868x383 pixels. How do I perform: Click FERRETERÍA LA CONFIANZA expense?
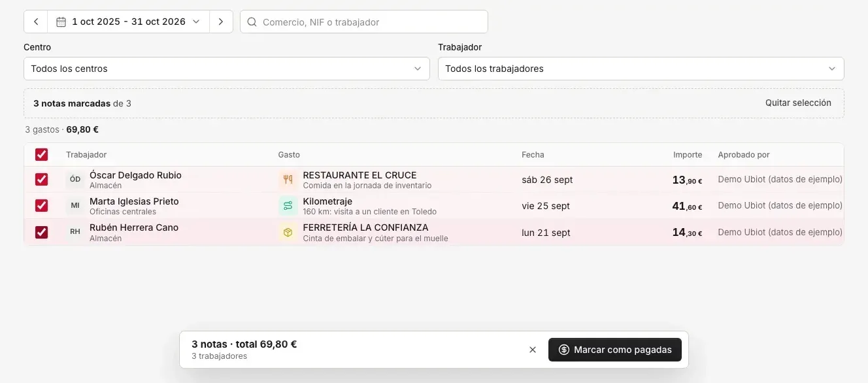point(365,227)
